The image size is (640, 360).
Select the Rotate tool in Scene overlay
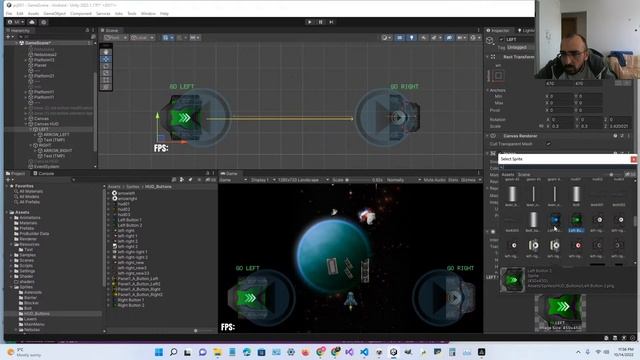coord(106,66)
